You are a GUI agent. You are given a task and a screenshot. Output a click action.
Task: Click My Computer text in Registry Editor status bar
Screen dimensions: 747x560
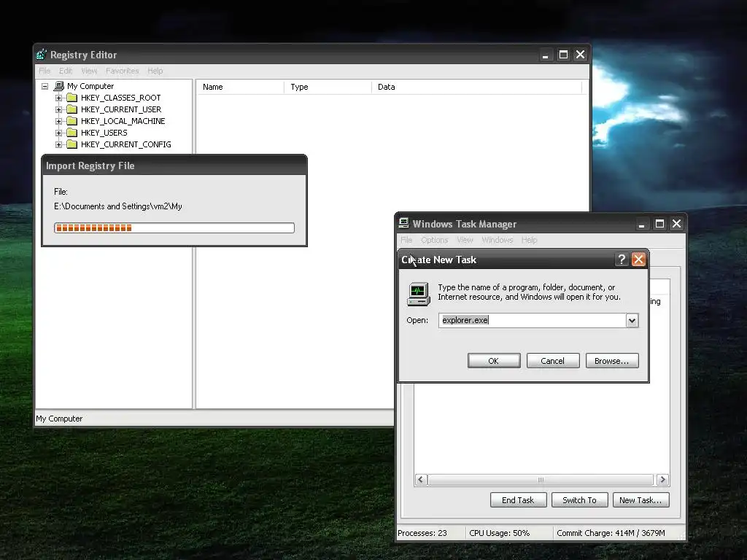[59, 419]
